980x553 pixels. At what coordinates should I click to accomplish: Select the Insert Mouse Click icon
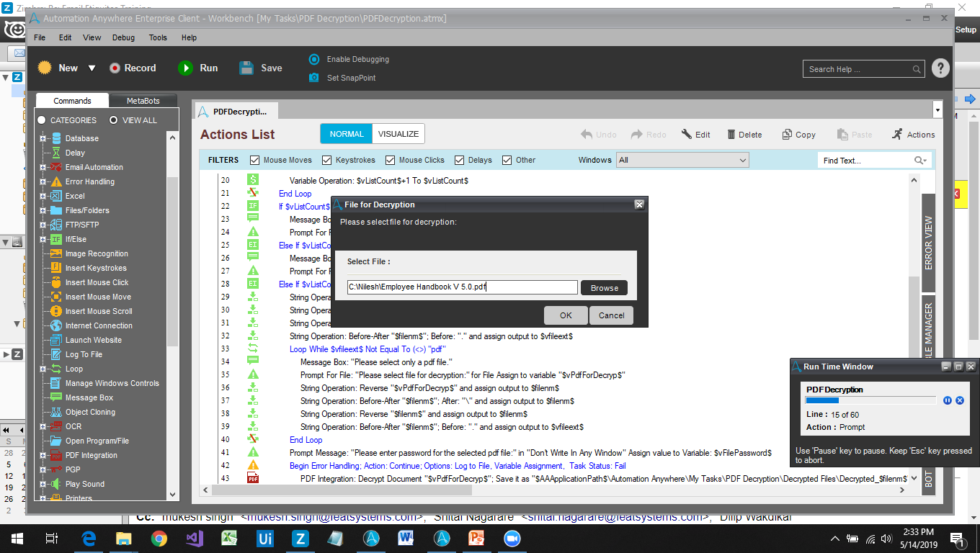pyautogui.click(x=56, y=282)
